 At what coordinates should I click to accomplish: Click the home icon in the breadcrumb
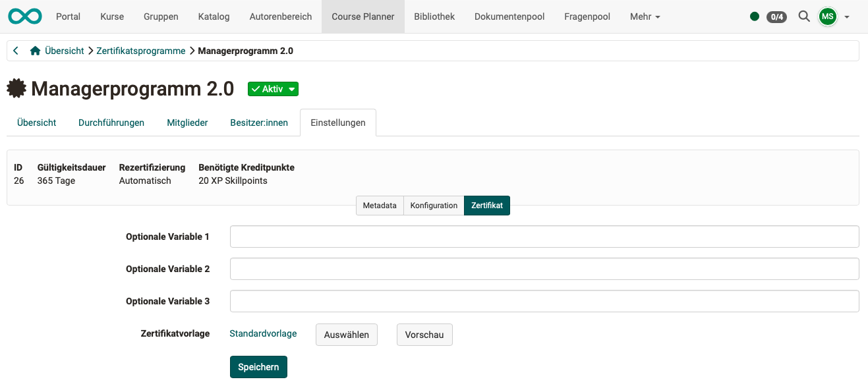point(35,50)
